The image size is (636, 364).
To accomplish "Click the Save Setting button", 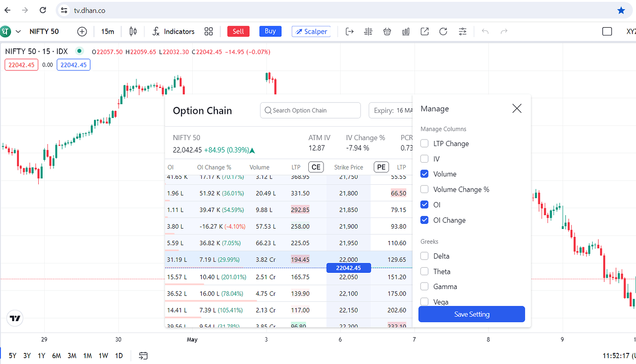I will pyautogui.click(x=471, y=314).
